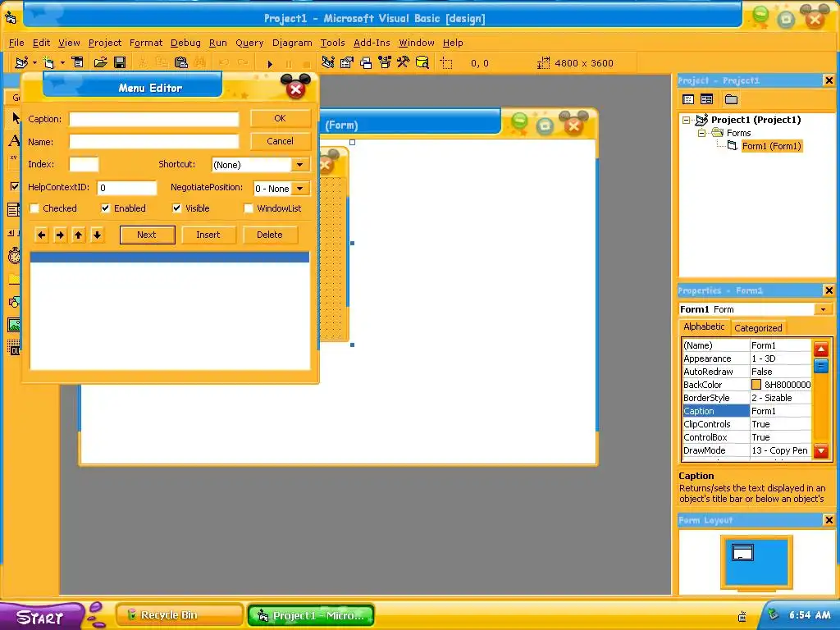Image resolution: width=840 pixels, height=630 pixels.
Task: Click the Properties list scrollbar thumb
Action: [821, 366]
